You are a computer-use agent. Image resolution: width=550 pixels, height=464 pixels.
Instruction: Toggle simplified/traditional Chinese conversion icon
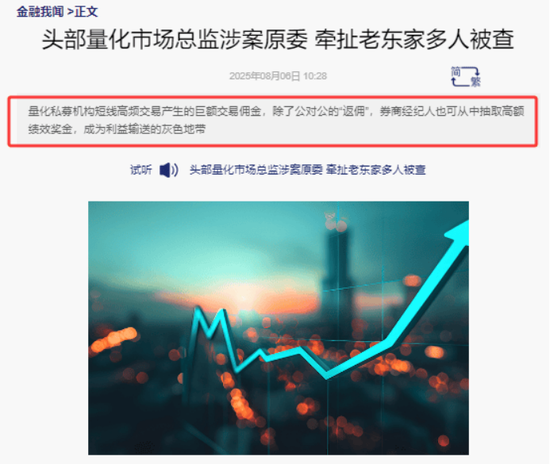coord(465,76)
